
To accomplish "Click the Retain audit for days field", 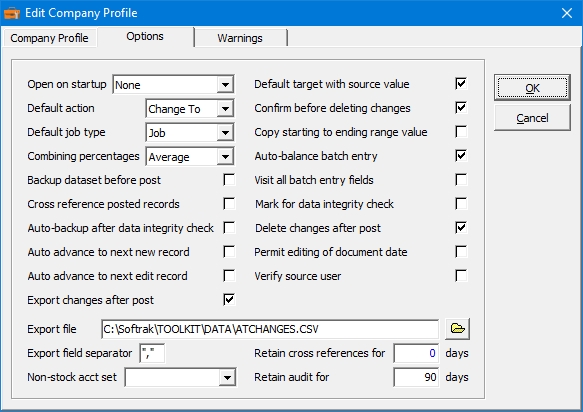I will click(416, 377).
